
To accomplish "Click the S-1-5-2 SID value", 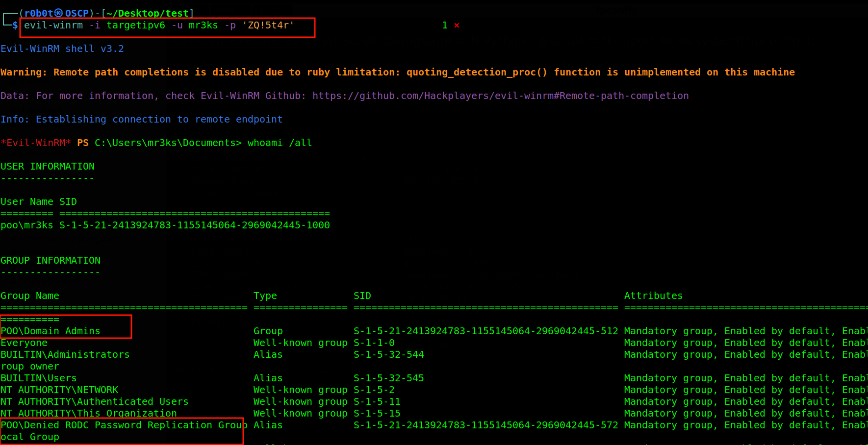I will tap(374, 390).
